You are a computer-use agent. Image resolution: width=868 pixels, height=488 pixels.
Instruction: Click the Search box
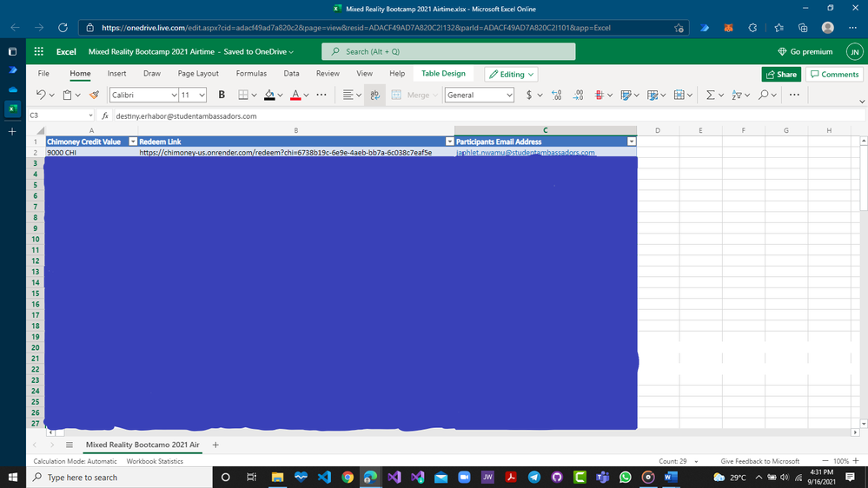coord(448,51)
